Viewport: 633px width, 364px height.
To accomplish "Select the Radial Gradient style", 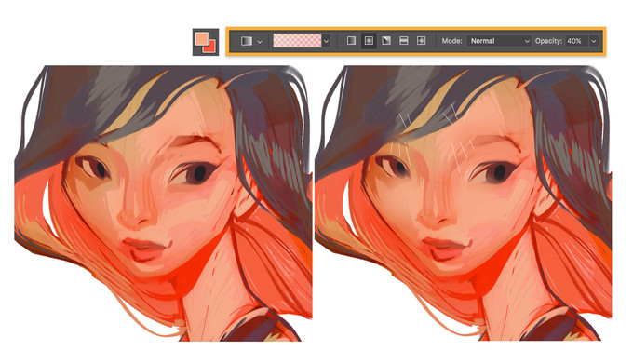I will pyautogui.click(x=369, y=41).
